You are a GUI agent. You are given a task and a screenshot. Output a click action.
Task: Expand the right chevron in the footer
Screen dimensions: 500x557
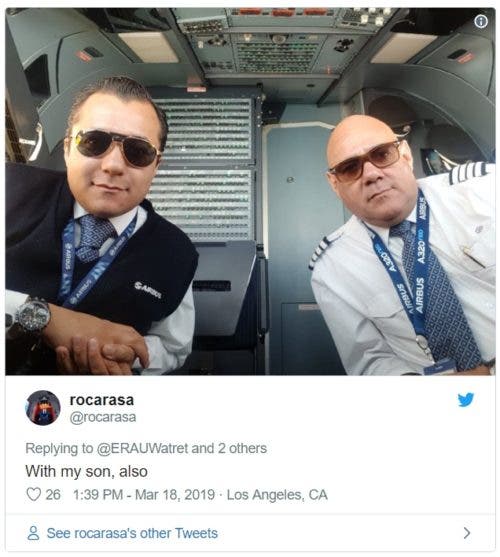point(467,533)
